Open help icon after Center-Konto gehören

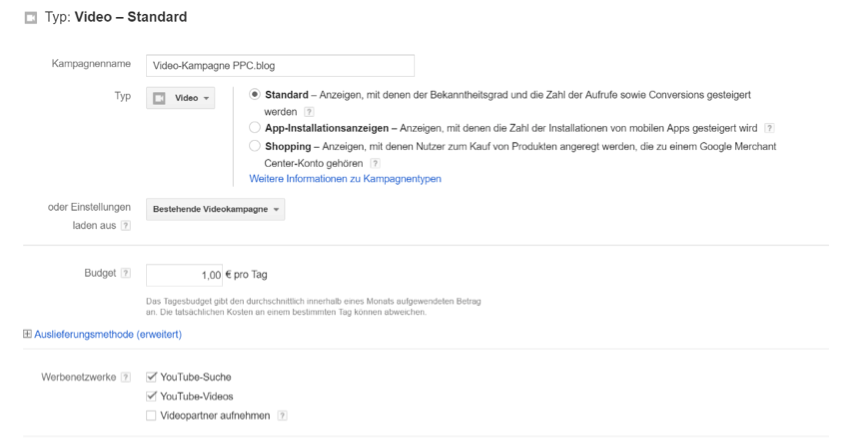click(375, 163)
